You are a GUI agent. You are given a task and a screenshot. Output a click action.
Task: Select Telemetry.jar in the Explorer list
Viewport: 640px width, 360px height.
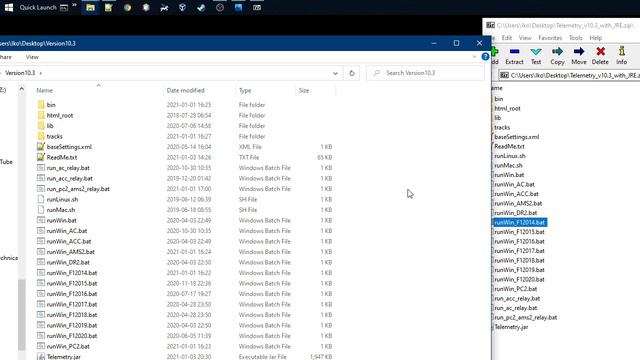(x=64, y=357)
